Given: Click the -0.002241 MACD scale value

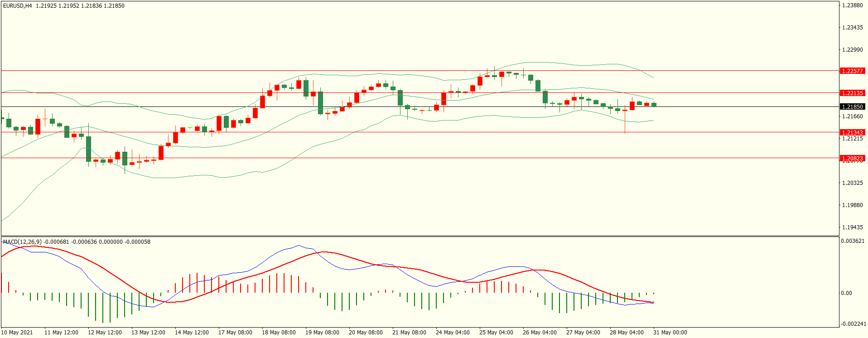Looking at the screenshot, I should (853, 324).
